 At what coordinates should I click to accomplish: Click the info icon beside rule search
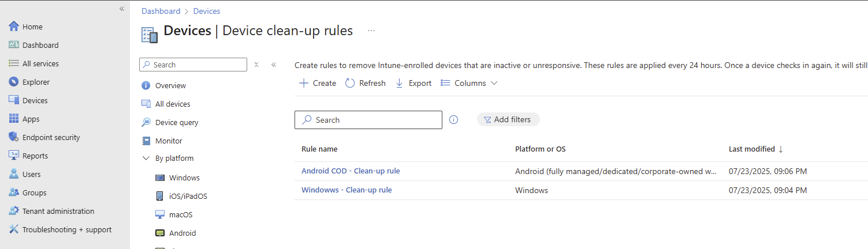pos(454,120)
